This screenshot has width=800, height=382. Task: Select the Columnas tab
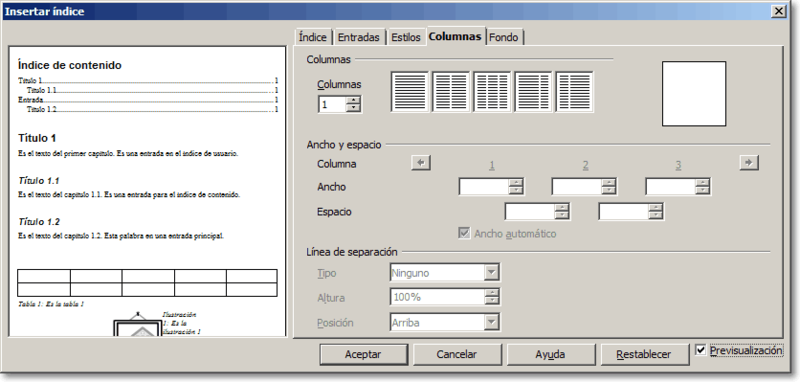[455, 37]
